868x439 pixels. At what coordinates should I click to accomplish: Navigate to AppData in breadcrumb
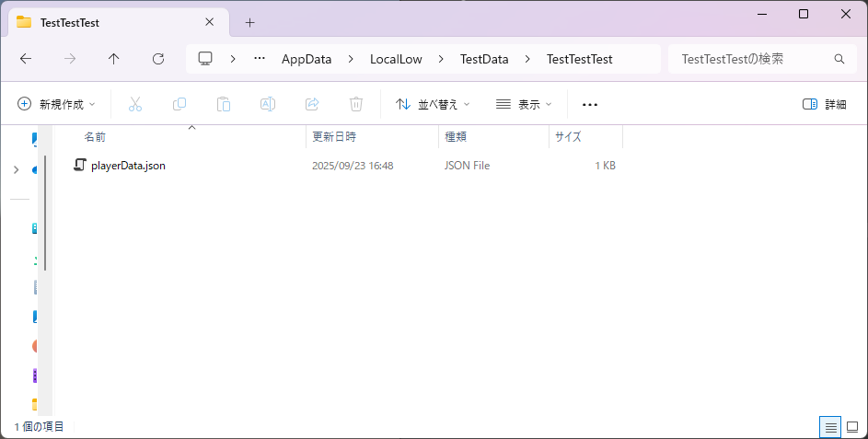(307, 59)
